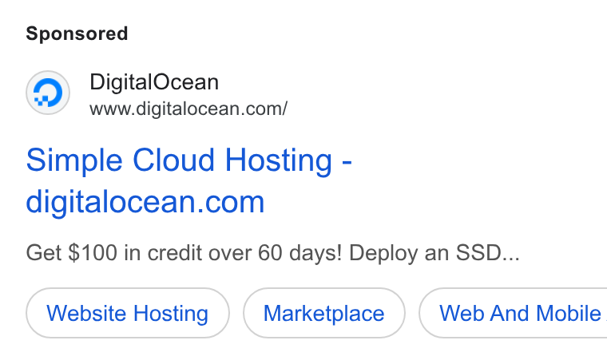
Task: Tap the blue swirl inside the logo
Action: pos(48,93)
